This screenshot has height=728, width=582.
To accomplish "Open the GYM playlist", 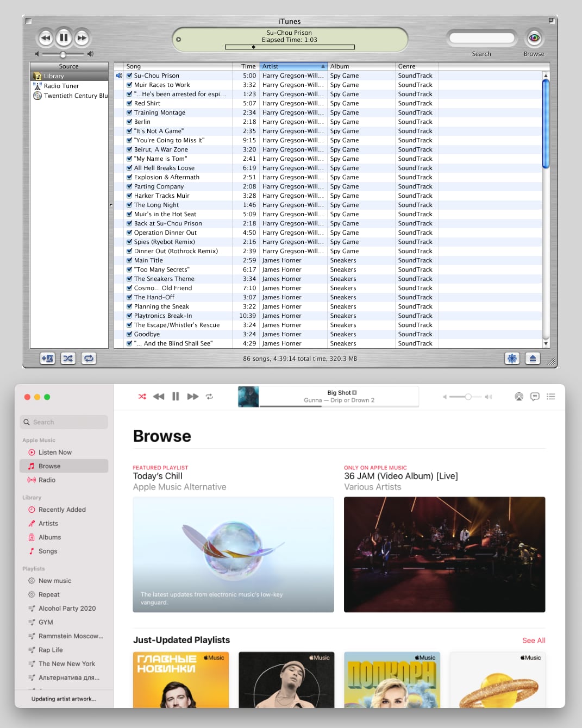I will 64,622.
